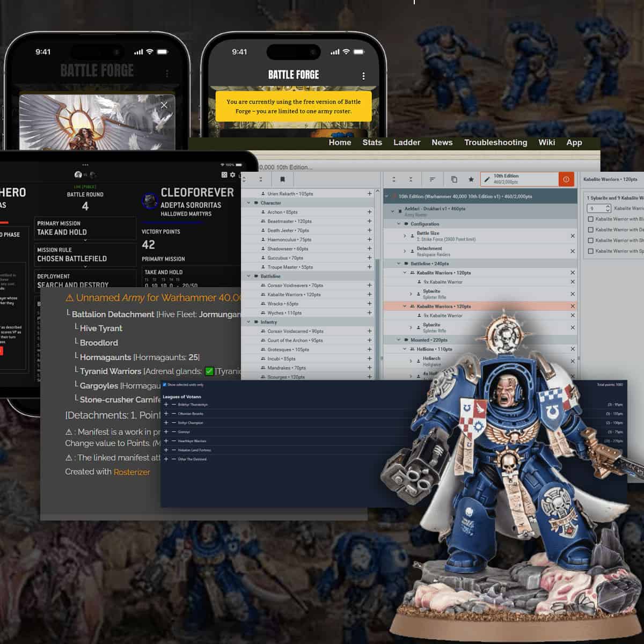The width and height of the screenshot is (644, 644).
Task: Open the Ladder nav item
Action: coord(407,142)
